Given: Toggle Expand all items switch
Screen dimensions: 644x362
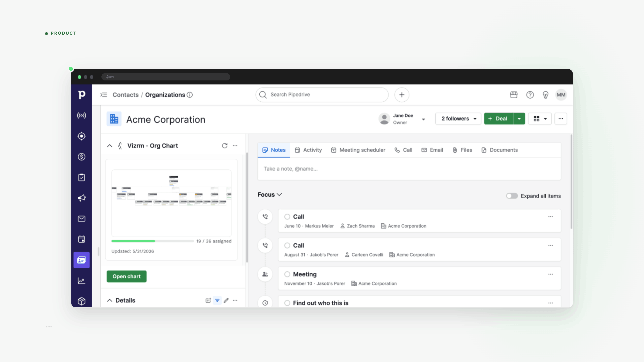Looking at the screenshot, I should pyautogui.click(x=512, y=196).
